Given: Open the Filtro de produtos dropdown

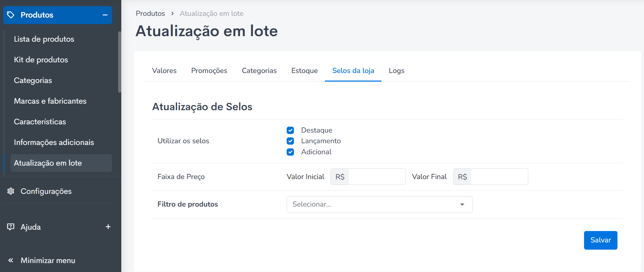Looking at the screenshot, I should tap(379, 205).
